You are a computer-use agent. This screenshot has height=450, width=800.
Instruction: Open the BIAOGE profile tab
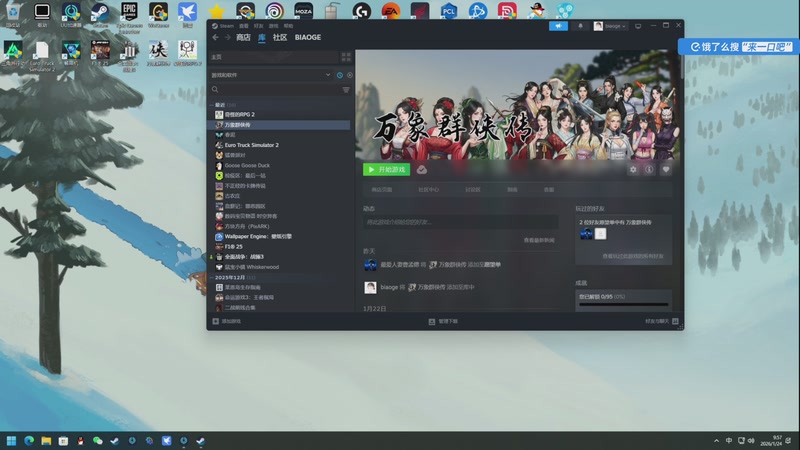coord(308,37)
